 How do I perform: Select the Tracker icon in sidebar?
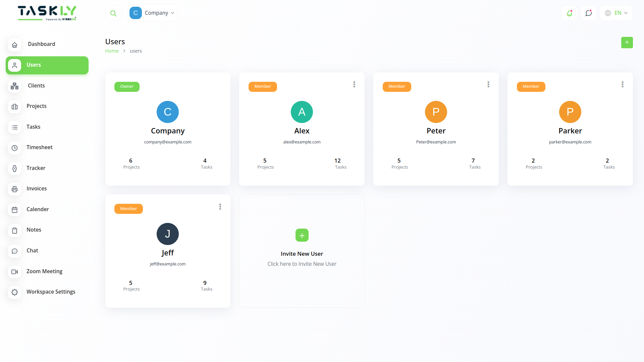click(x=14, y=169)
